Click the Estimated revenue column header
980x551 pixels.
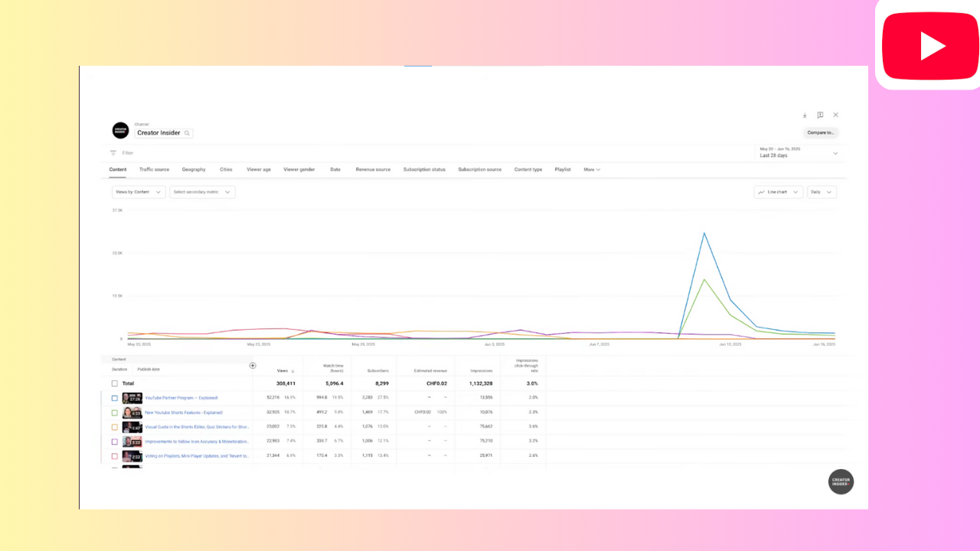coord(430,371)
